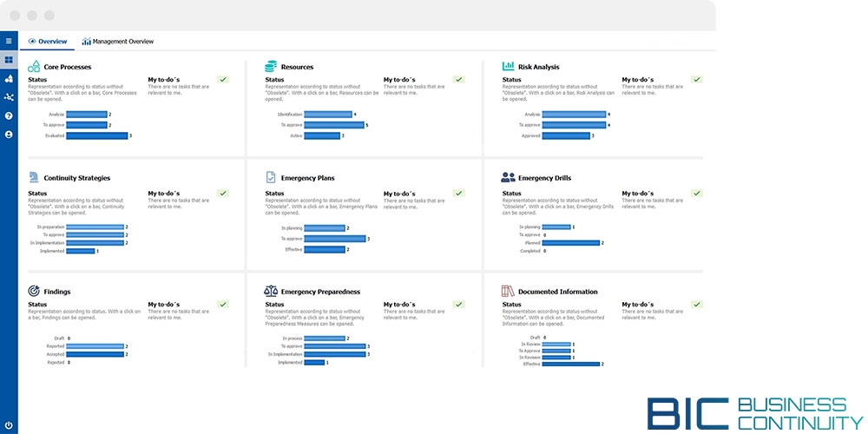Viewport: 868px width, 434px height.
Task: Click the Risk Analysis chart icon
Action: click(x=508, y=67)
